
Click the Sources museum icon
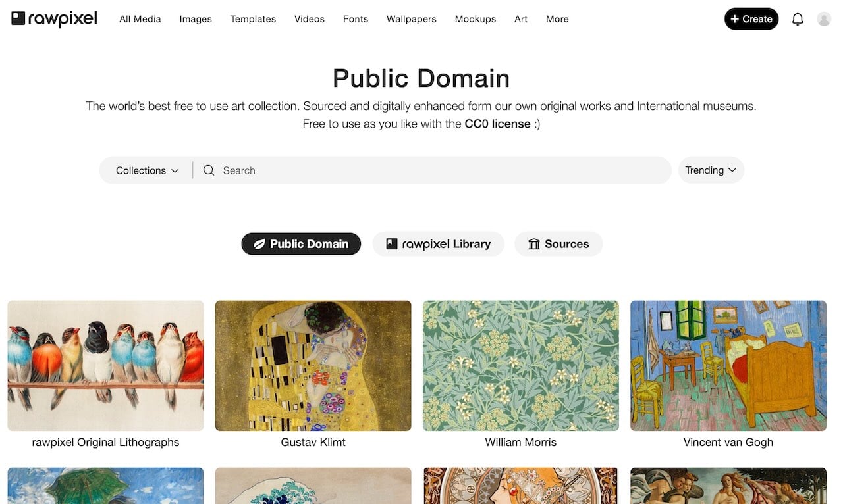point(534,244)
